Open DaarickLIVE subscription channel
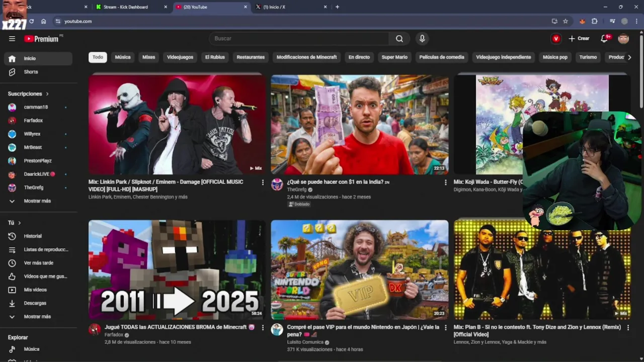644x362 pixels. click(x=38, y=174)
